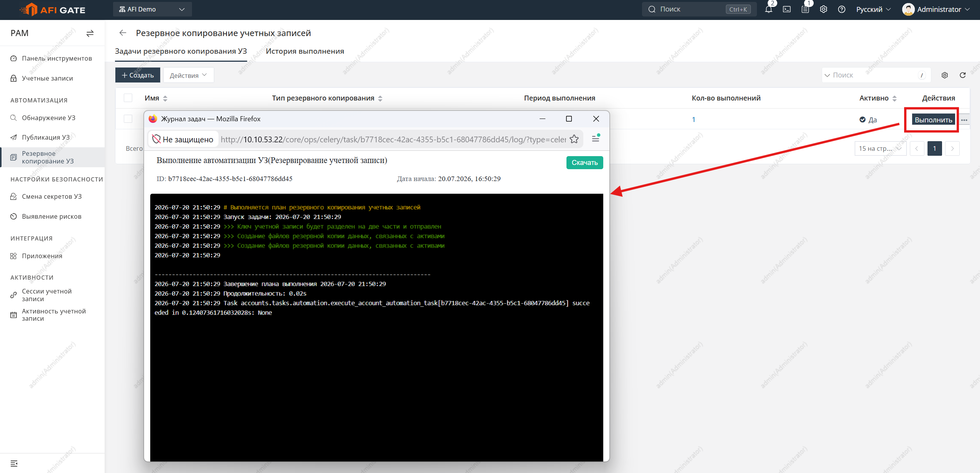Open the notifications bell icon

coord(768,9)
